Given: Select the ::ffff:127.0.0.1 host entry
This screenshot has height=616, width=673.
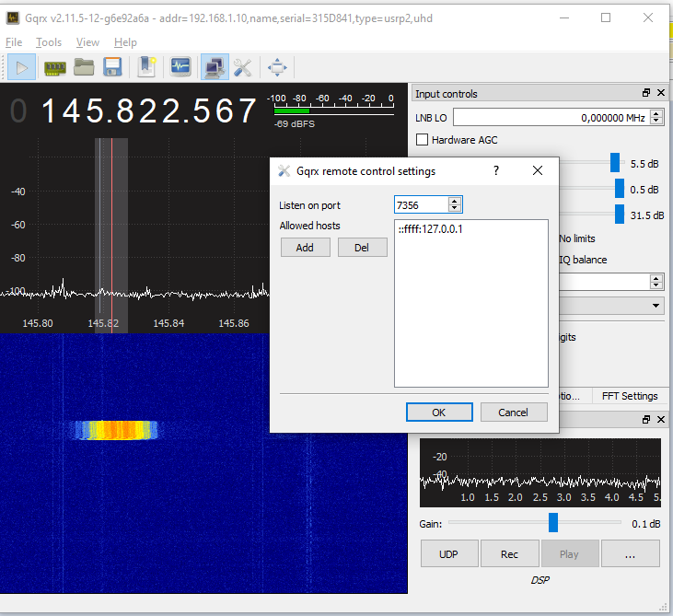Looking at the screenshot, I should pyautogui.click(x=431, y=228).
